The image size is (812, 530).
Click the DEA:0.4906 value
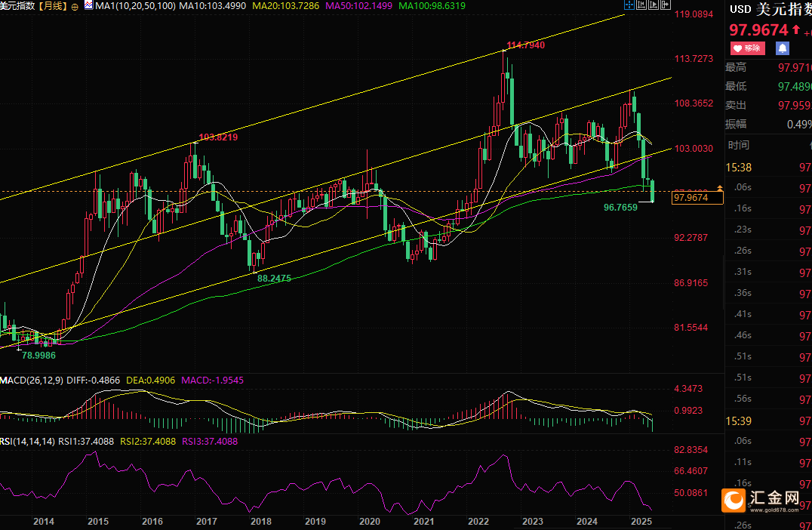[x=151, y=381]
